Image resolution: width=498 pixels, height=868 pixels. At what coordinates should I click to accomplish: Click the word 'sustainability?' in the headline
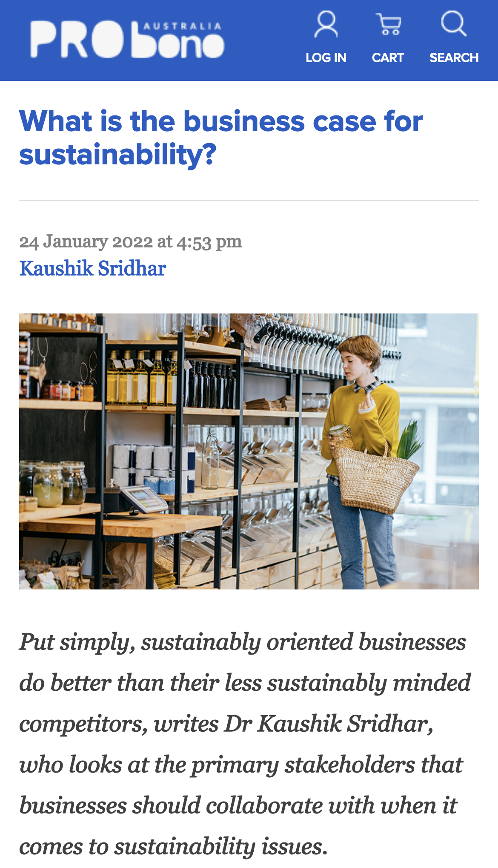coord(118,154)
